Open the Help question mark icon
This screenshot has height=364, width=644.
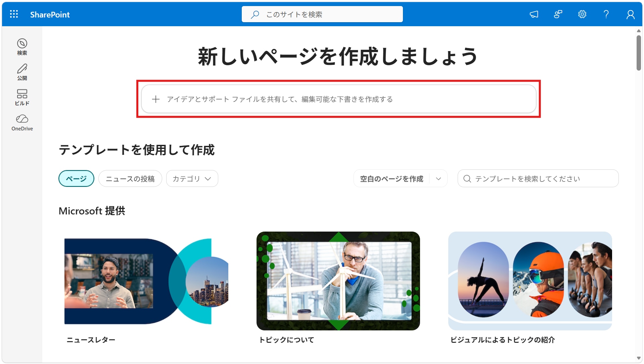(606, 14)
